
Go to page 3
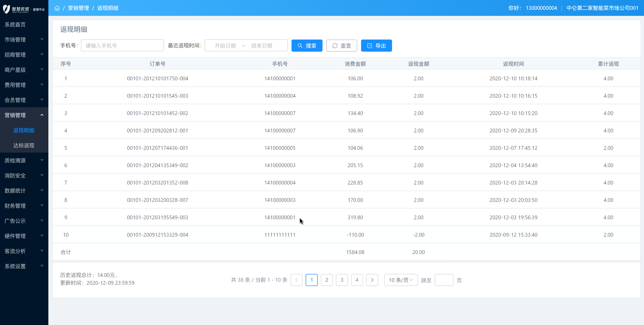(342, 280)
